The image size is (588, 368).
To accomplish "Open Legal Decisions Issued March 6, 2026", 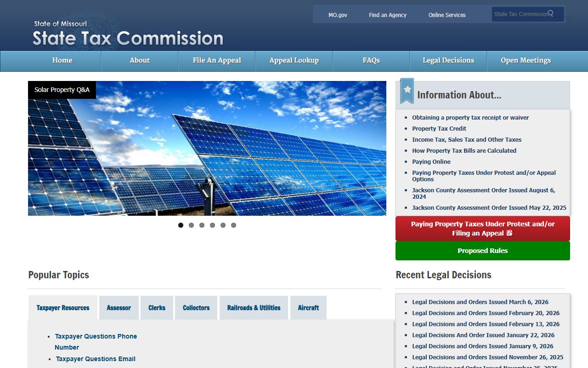I will (x=480, y=302).
